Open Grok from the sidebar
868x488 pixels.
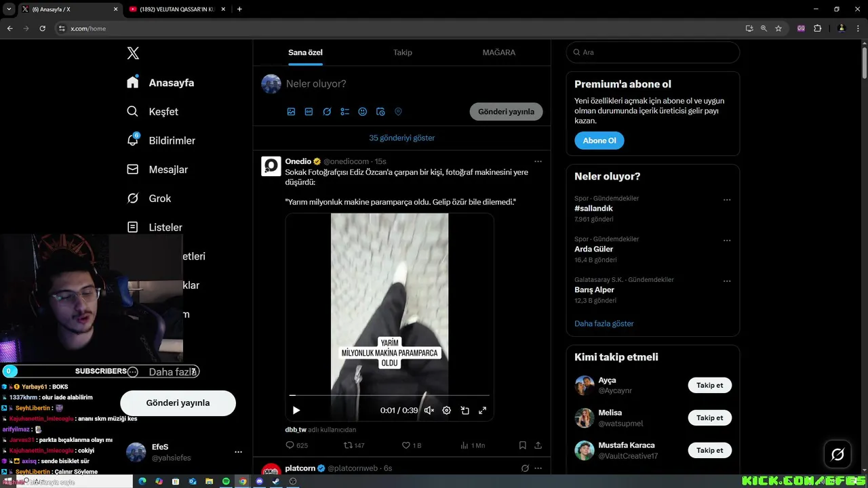149,199
